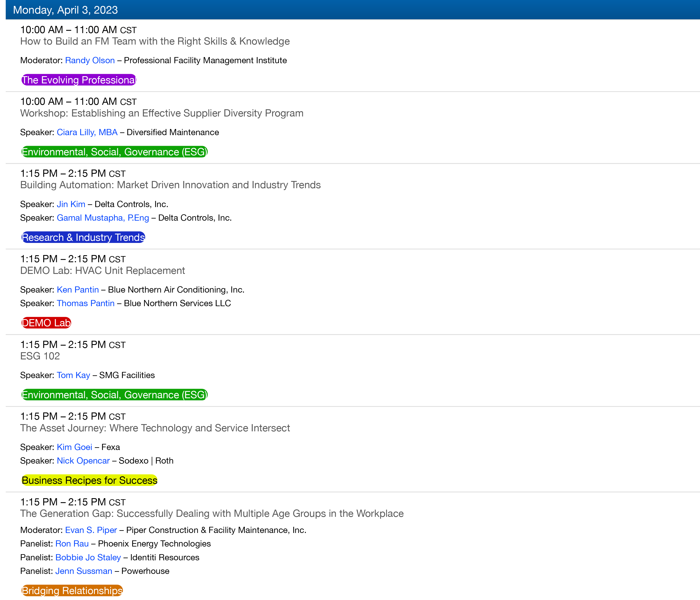Click the red DEMO Lab tag

coord(46,323)
